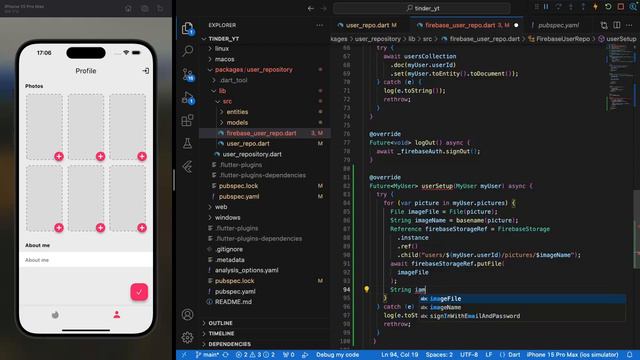
Task: Add a photo to the bottom-right slot
Action: point(142,228)
